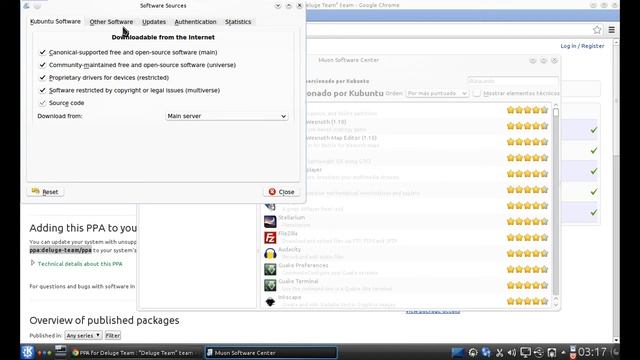Click the Reset button
This screenshot has width=640, height=360.
tap(45, 191)
